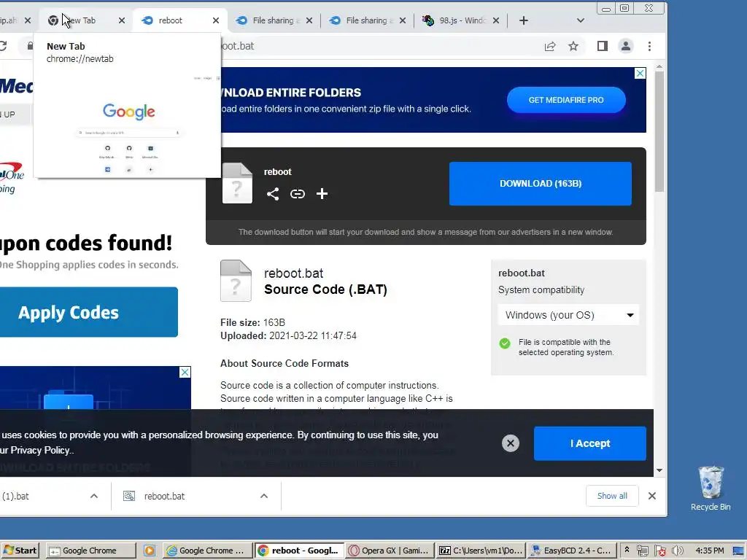Click GET MEDIAFIRE PRO button
747x560 pixels.
[566, 100]
